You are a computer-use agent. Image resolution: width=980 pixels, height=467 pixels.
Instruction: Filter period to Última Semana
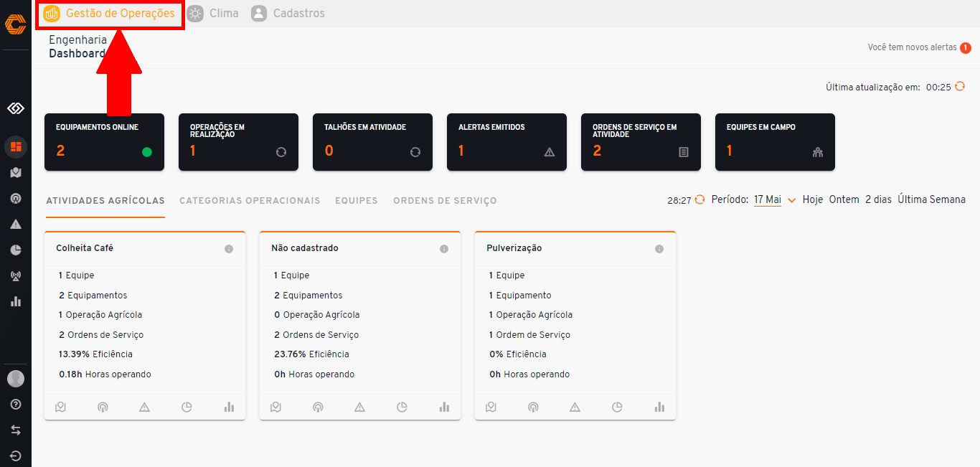click(931, 199)
